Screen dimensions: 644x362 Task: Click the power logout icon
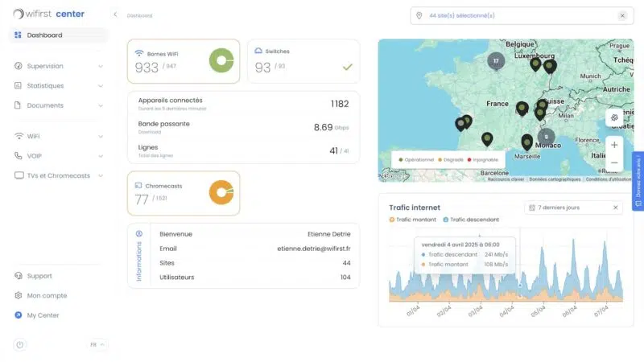[x=19, y=345]
